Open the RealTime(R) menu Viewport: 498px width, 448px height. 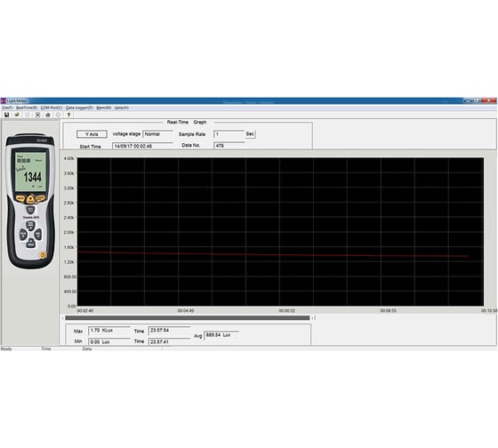[x=27, y=108]
